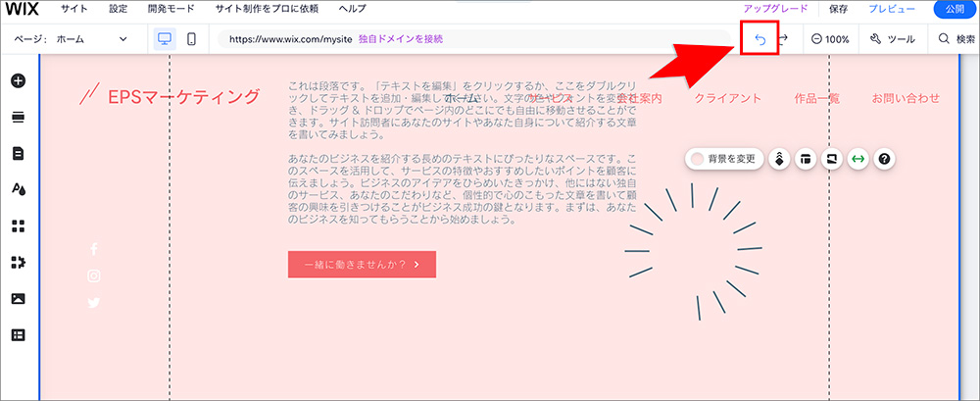Click the Undo arrow icon
Viewport: 980px width, 401px height.
[x=760, y=39]
